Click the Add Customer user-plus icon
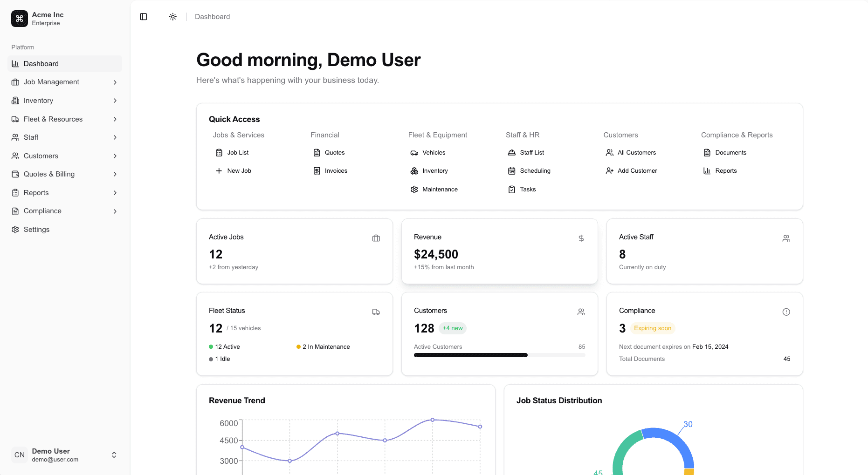 click(x=610, y=171)
